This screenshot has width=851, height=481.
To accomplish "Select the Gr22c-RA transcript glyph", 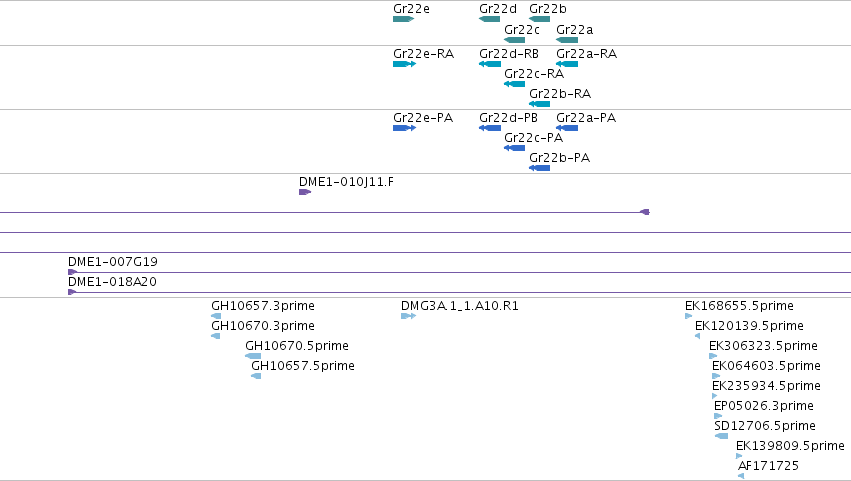I will tap(515, 84).
